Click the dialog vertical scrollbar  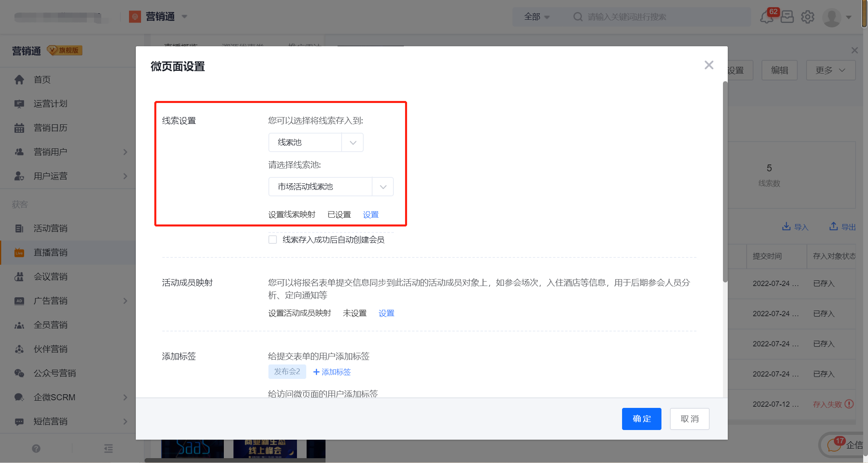pos(725,182)
